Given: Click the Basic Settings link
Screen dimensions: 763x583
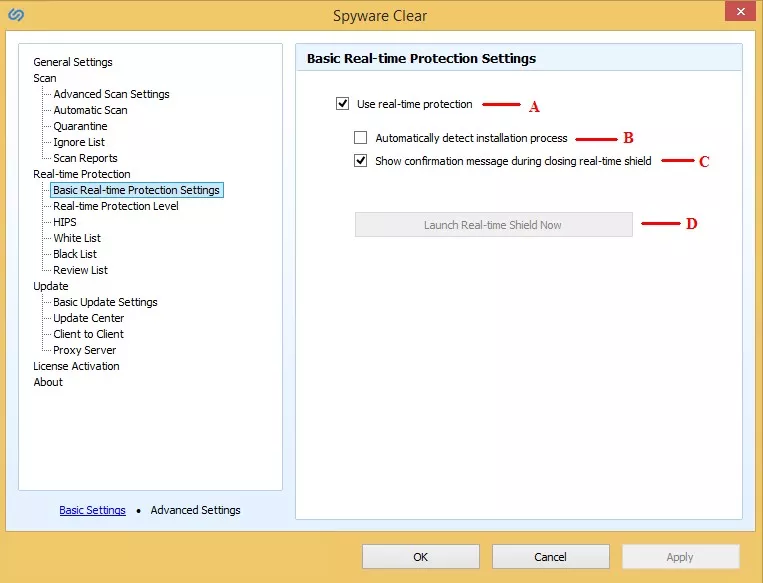Looking at the screenshot, I should point(92,510).
